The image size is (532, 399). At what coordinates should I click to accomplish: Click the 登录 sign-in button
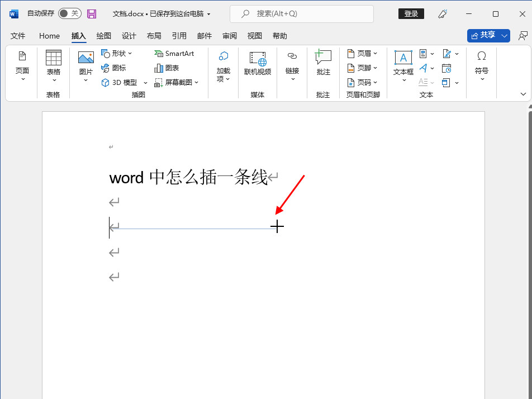coord(411,13)
